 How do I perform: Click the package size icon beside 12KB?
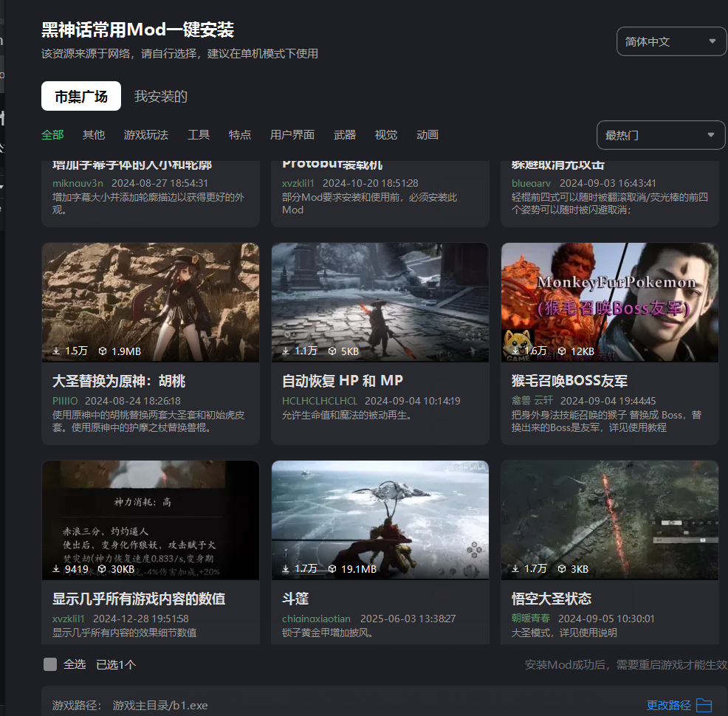(562, 351)
